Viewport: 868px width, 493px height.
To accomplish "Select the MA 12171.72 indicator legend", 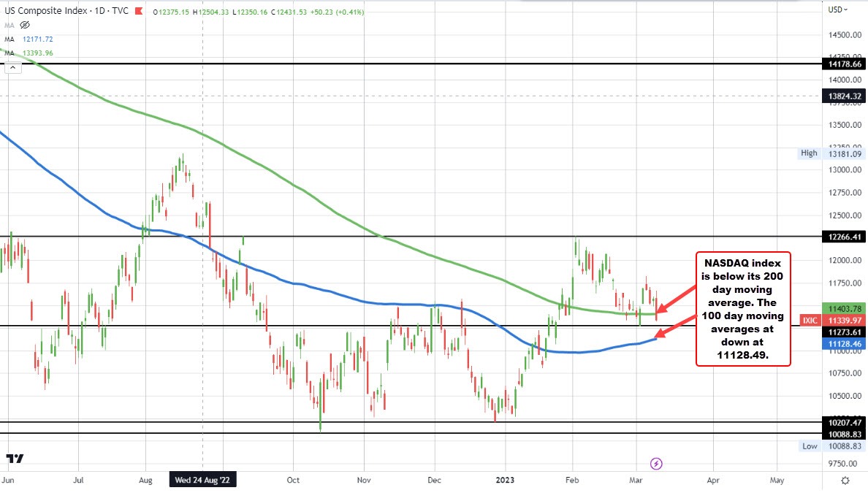I will pos(28,39).
